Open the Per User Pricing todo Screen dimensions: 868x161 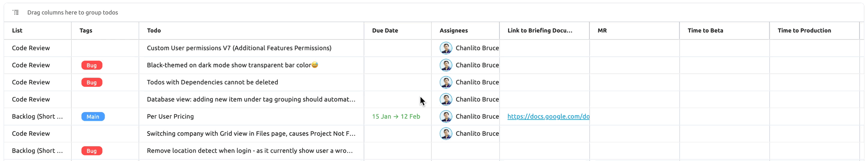170,116
